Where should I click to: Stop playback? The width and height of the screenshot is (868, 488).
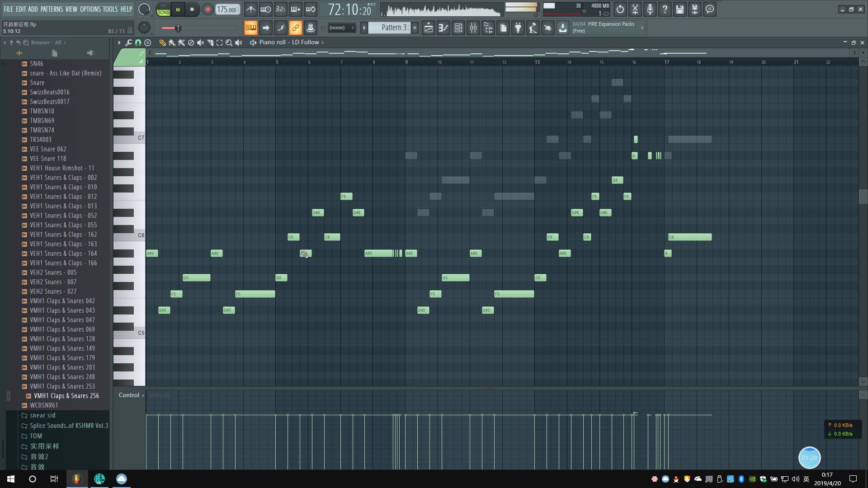(192, 9)
